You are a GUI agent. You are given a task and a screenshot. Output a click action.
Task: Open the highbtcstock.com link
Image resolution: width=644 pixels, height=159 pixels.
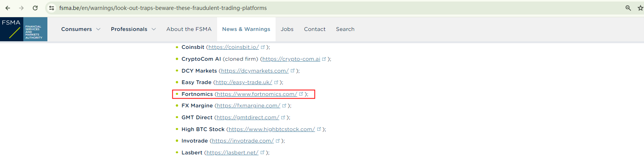point(272,129)
